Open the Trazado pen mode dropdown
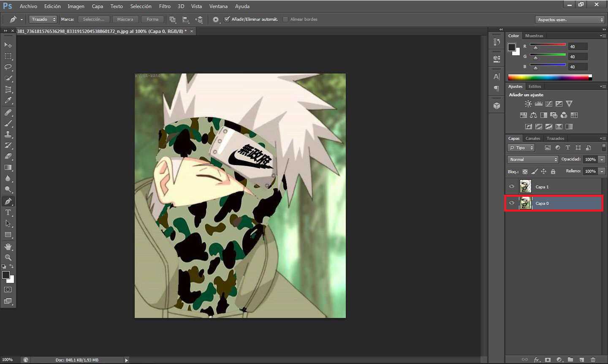The image size is (608, 364). coord(43,19)
